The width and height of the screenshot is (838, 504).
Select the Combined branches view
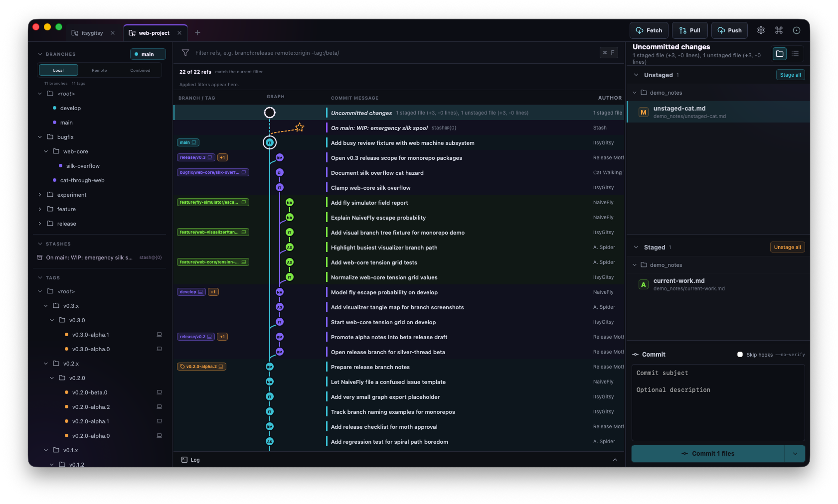point(140,70)
